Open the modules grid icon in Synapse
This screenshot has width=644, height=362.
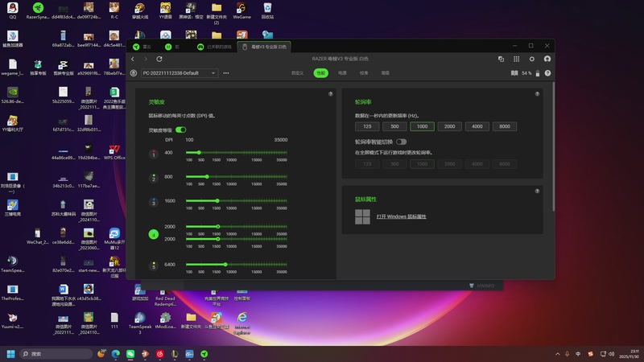click(516, 59)
